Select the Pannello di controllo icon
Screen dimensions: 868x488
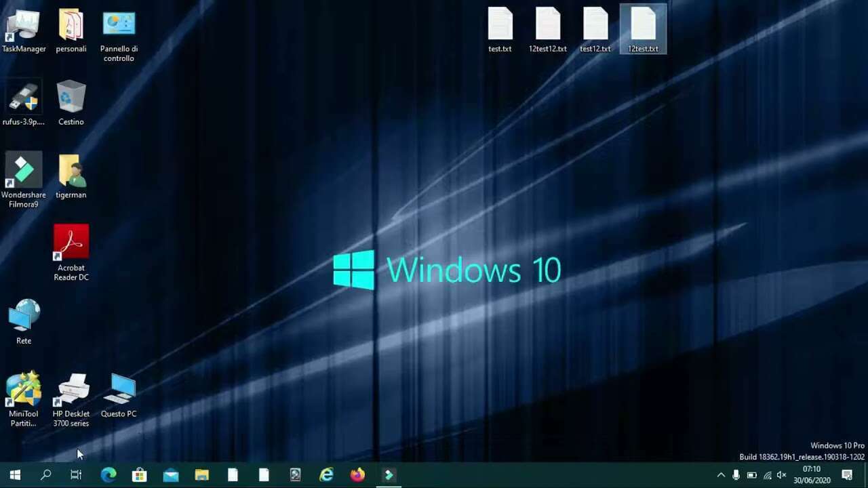pos(119,35)
